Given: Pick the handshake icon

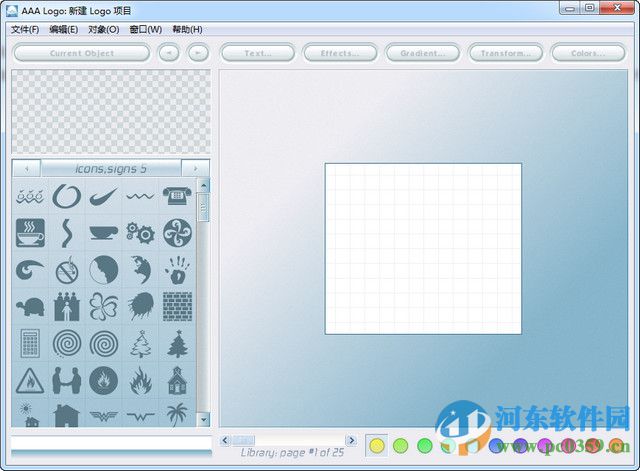Looking at the screenshot, I should 67,380.
